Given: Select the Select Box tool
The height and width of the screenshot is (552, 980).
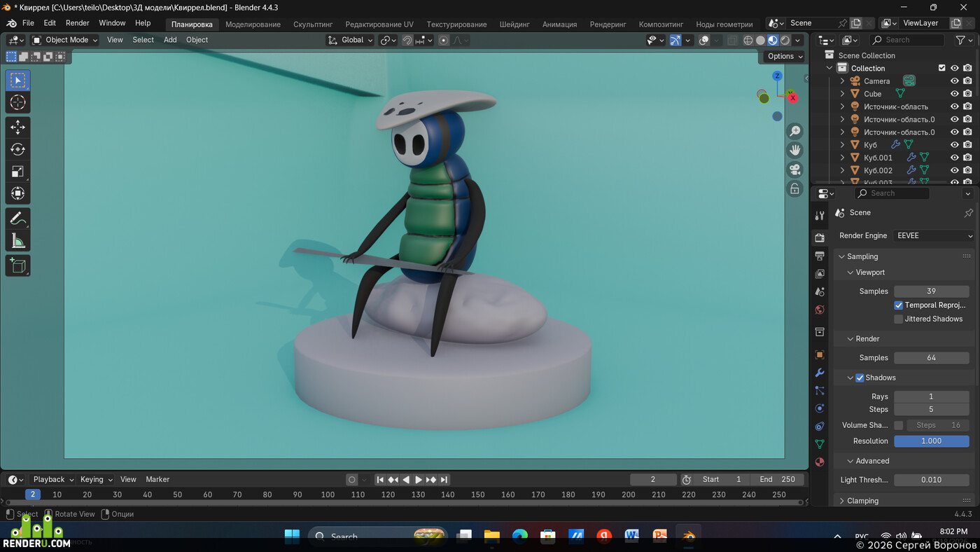Looking at the screenshot, I should [18, 81].
